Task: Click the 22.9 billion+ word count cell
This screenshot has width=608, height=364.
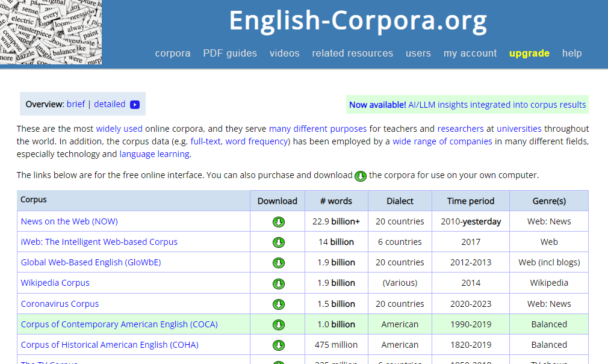Action: click(x=336, y=221)
